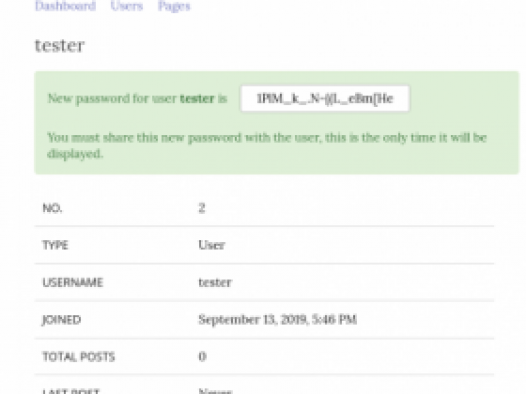Click 'New password for user' text
The image size is (526, 394).
(112, 99)
